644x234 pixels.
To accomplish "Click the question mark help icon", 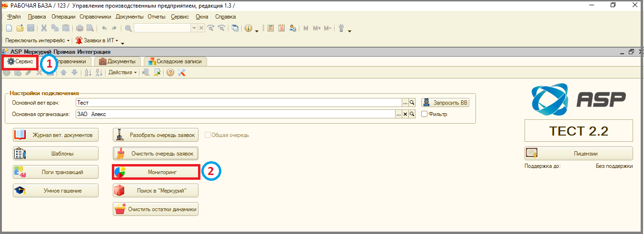I will click(x=170, y=72).
